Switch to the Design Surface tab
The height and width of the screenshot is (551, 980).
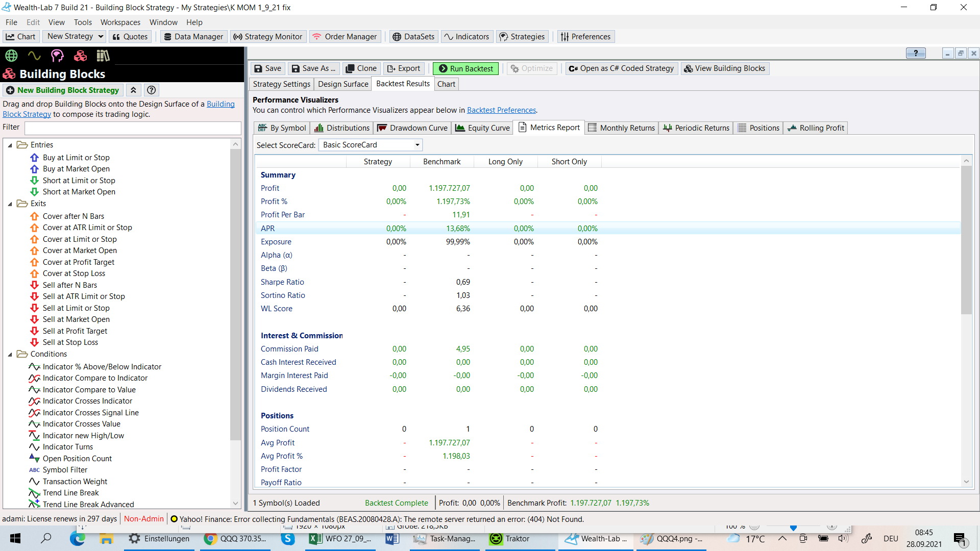tap(343, 84)
